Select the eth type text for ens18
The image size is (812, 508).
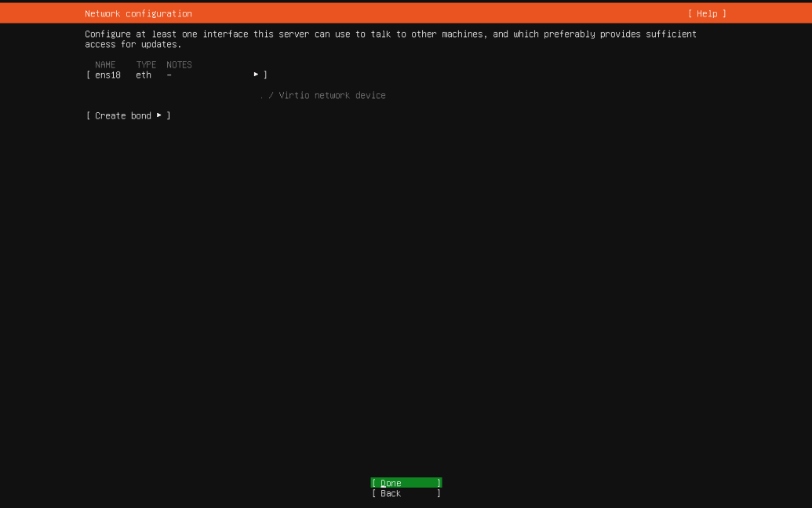pyautogui.click(x=144, y=75)
